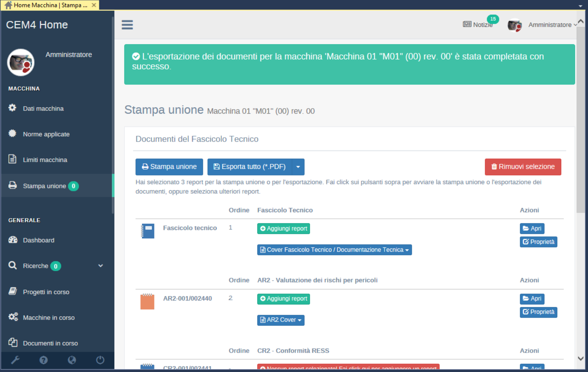This screenshot has width=588, height=372.
Task: Click the wrench settings icon in sidebar footer
Action: (x=15, y=360)
